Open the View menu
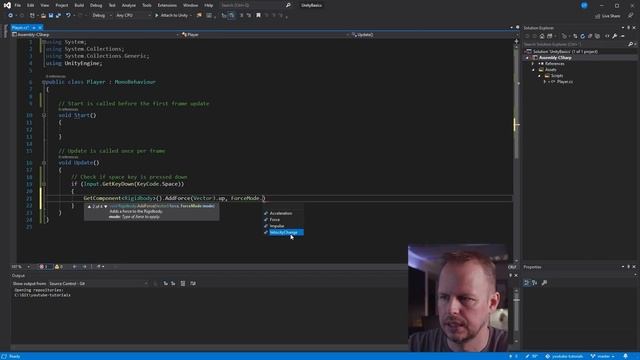The height and width of the screenshot is (360, 640). pos(44,5)
